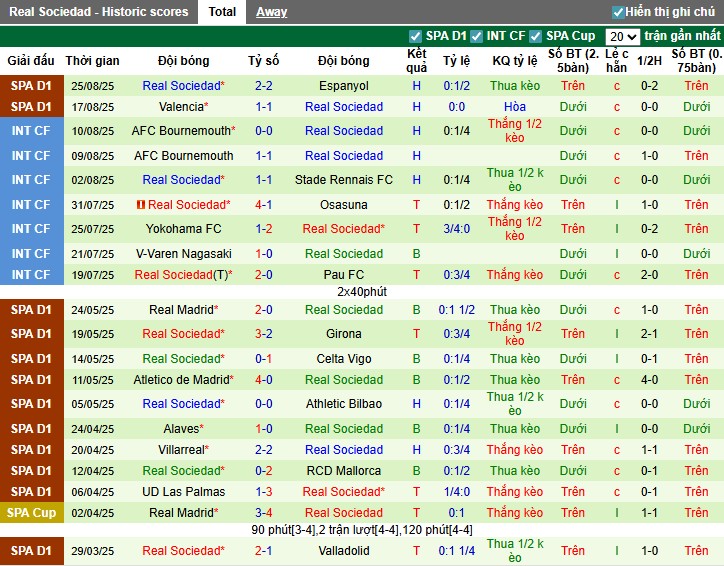Click the Giải đấu column header

(31, 60)
